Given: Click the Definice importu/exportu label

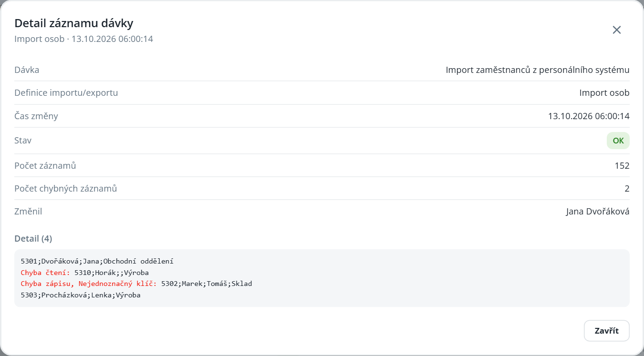Looking at the screenshot, I should coord(66,93).
